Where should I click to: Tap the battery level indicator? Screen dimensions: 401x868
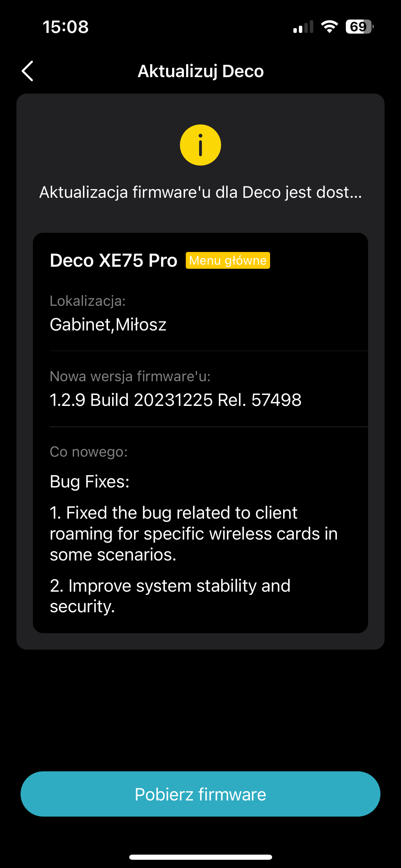point(359,27)
